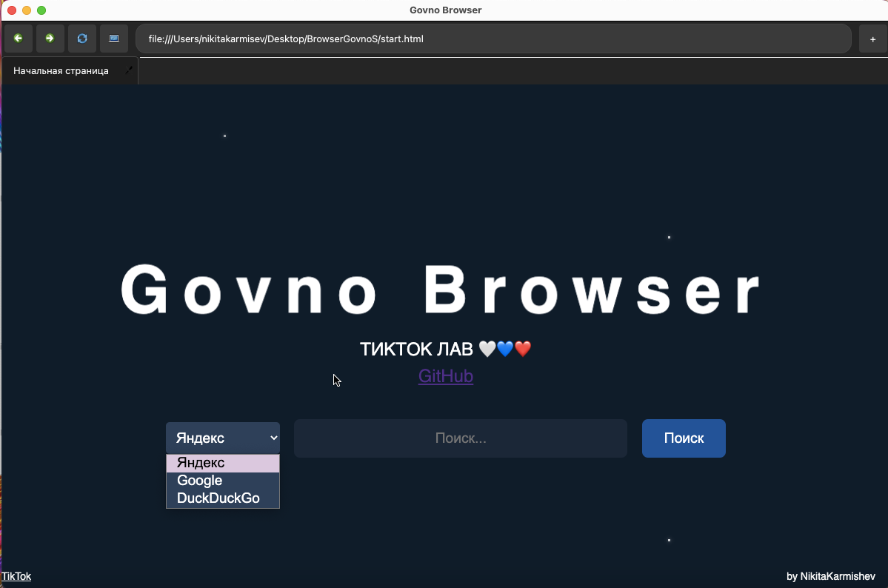Click the Govno Browser heading
This screenshot has width=888, height=588.
pyautogui.click(x=441, y=290)
